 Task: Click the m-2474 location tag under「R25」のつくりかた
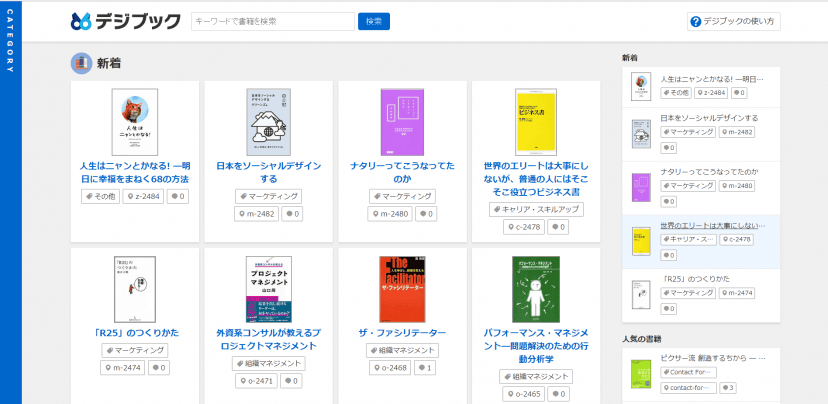[x=122, y=367]
